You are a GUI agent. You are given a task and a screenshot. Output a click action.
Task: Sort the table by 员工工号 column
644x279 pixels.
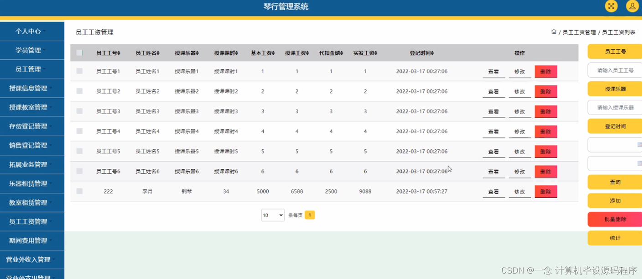point(108,53)
